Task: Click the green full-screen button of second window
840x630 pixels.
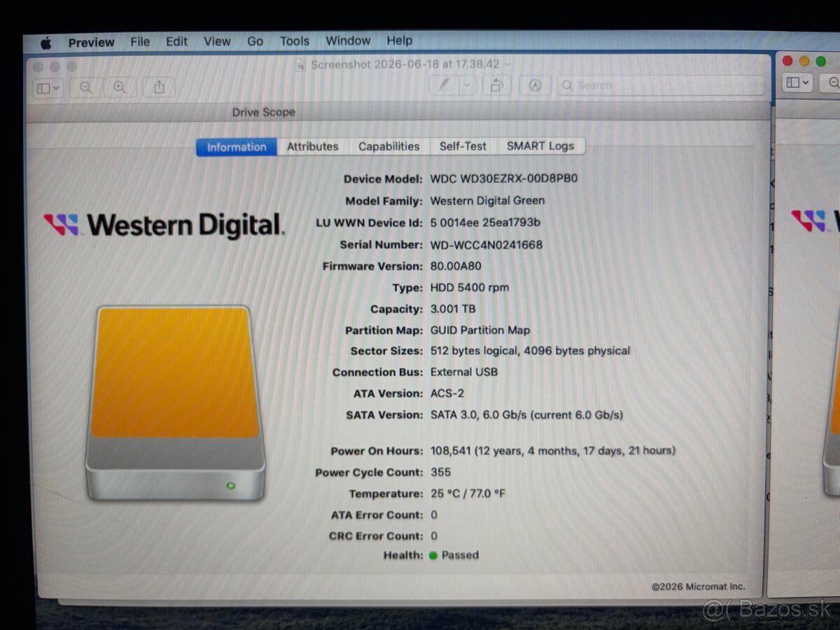Action: click(x=820, y=62)
